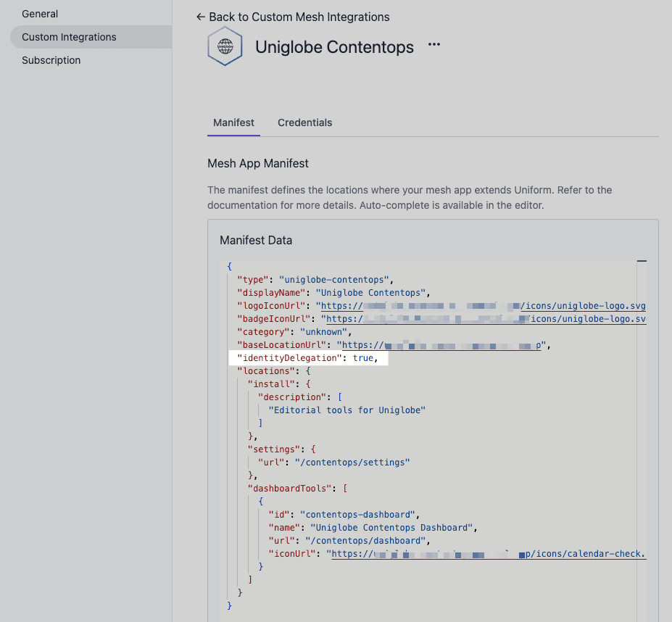Select Custom Integrations in sidebar
The width and height of the screenshot is (672, 622).
(91, 37)
